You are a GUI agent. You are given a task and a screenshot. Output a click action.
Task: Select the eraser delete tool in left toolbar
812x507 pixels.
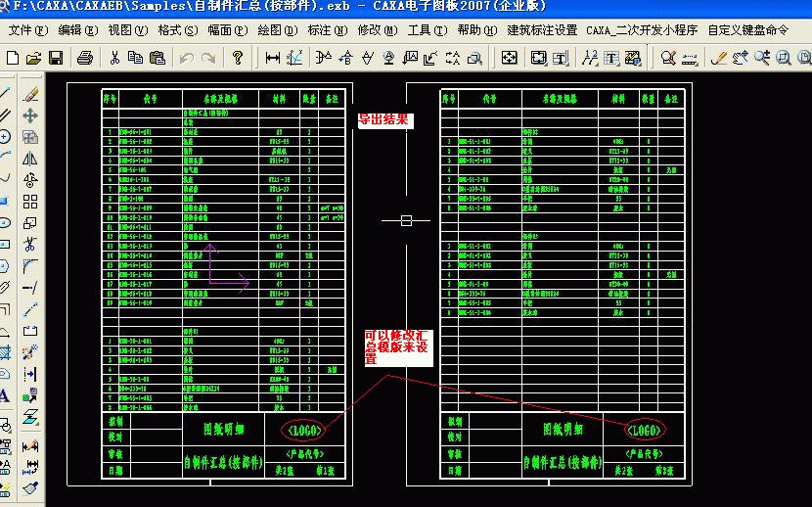coord(30,94)
